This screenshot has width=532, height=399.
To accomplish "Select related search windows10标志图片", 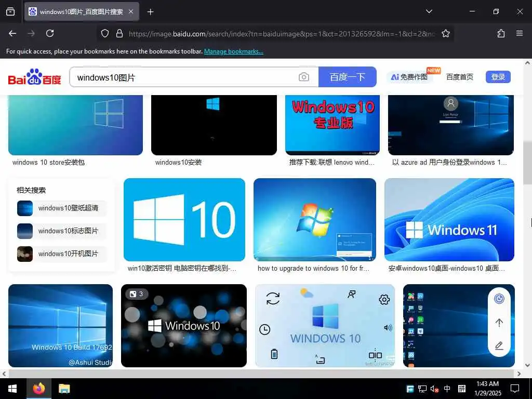I will tap(62, 231).
